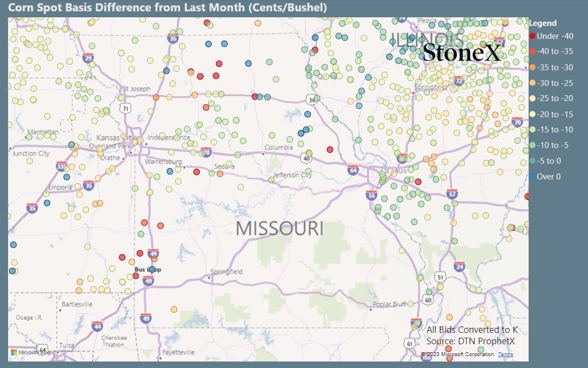Click the Junction City label
This screenshot has height=368, width=588.
(x=31, y=153)
